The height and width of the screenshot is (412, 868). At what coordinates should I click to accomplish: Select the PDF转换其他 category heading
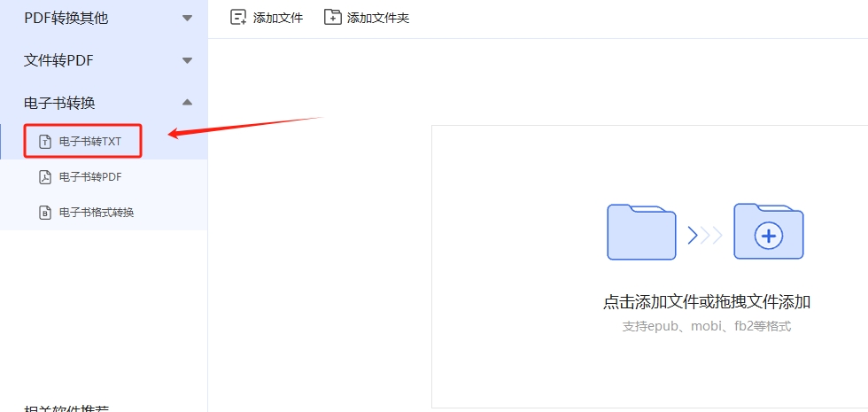pyautogui.click(x=66, y=19)
